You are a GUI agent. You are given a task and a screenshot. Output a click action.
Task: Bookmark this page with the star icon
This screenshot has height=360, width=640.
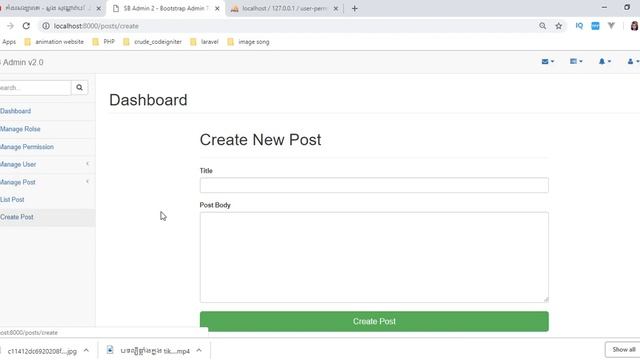(x=558, y=26)
